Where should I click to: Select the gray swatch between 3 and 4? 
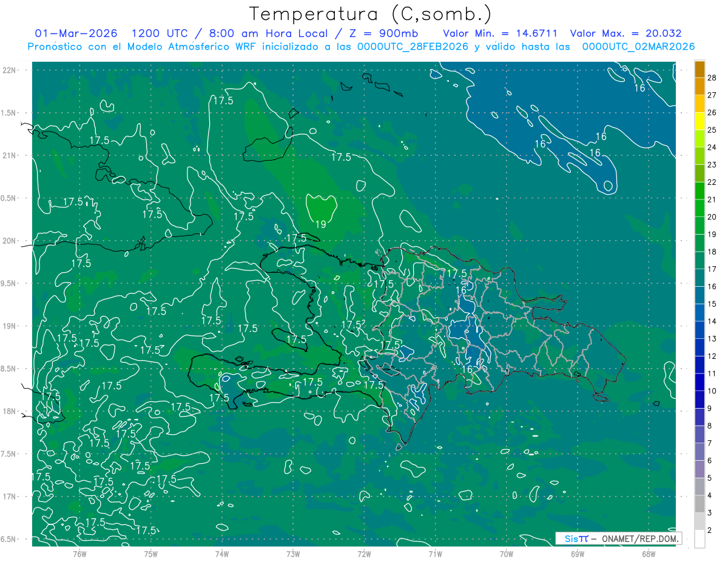click(x=699, y=504)
